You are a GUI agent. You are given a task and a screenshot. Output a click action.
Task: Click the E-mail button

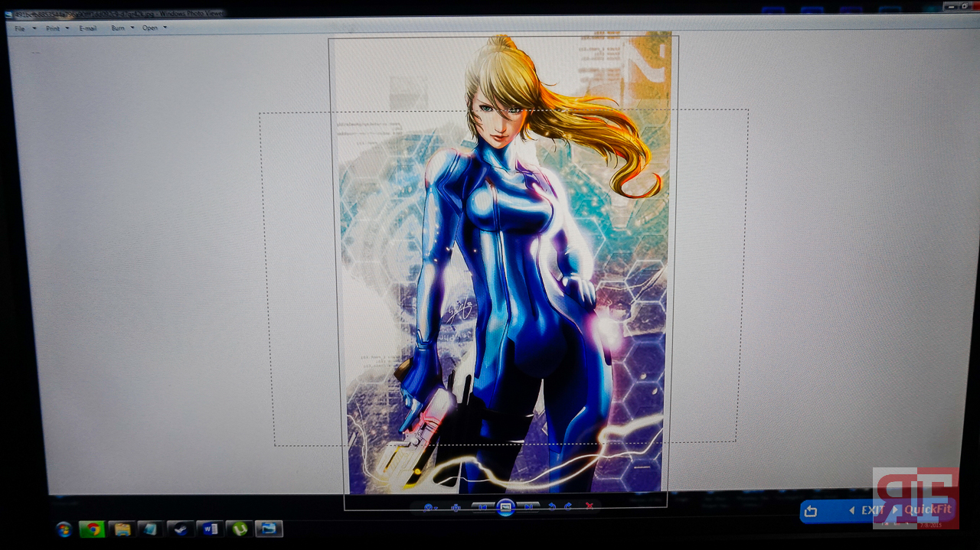point(88,28)
